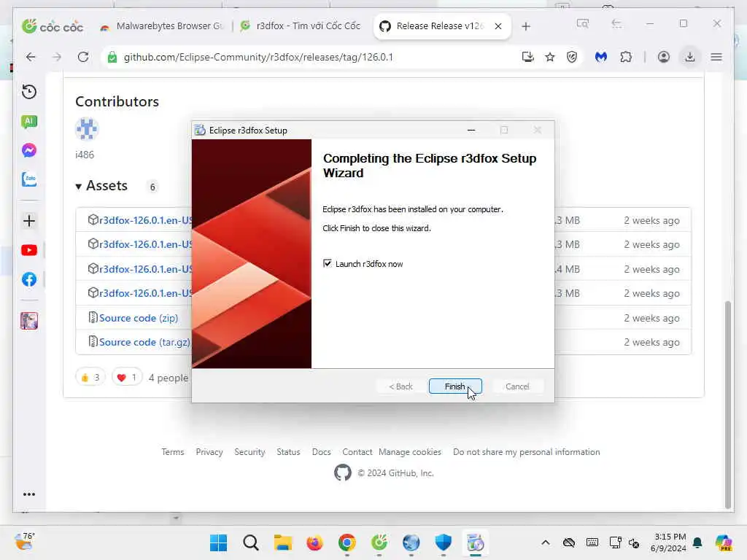
Task: Open the Terms footer link
Action: (172, 451)
